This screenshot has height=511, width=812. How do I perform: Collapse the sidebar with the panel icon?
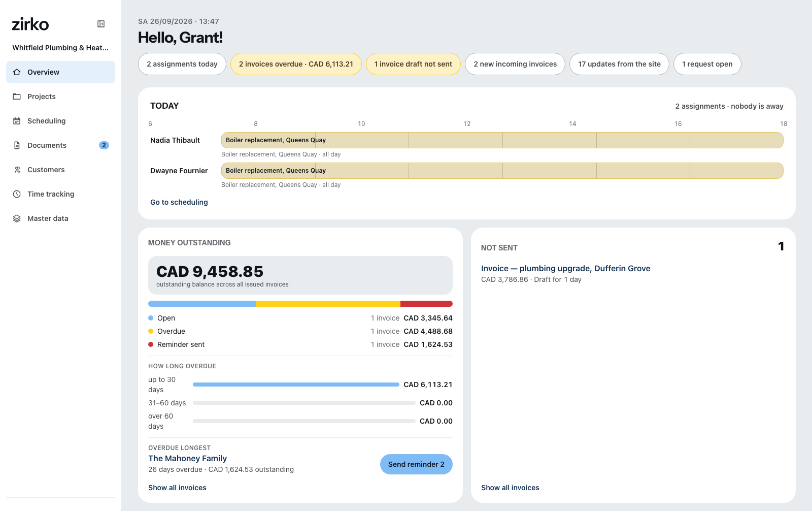coord(101,24)
